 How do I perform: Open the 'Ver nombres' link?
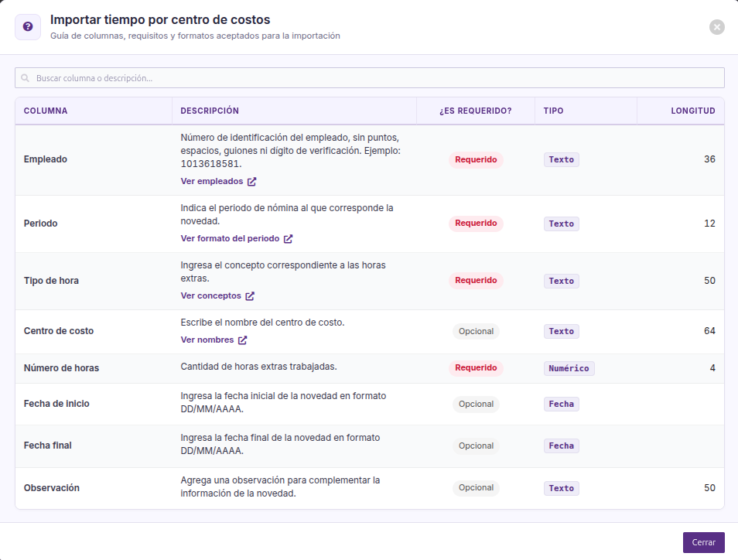click(207, 340)
